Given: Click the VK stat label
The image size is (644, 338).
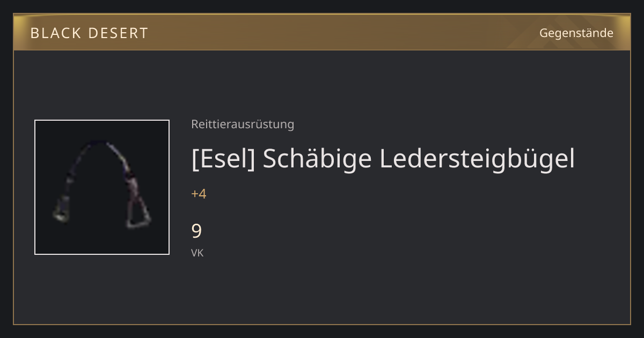Looking at the screenshot, I should tap(197, 253).
